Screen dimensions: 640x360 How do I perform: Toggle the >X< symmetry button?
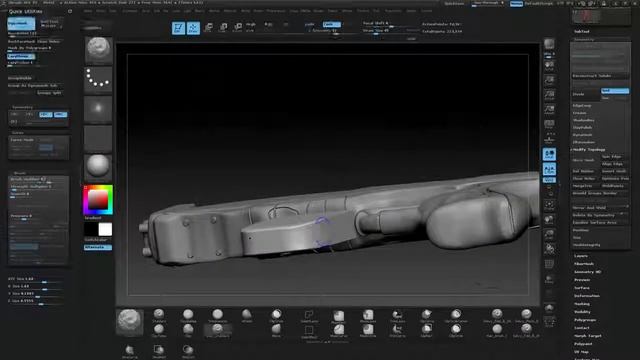click(x=15, y=115)
